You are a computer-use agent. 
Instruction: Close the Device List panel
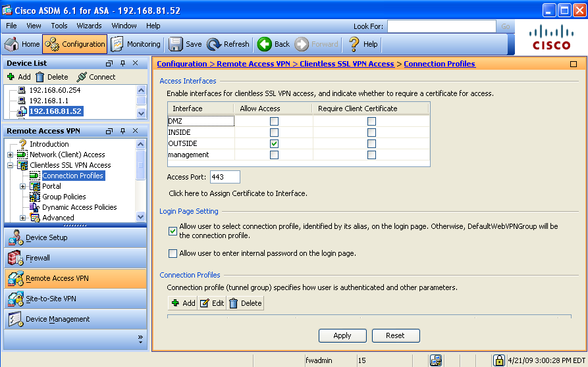[x=136, y=63]
